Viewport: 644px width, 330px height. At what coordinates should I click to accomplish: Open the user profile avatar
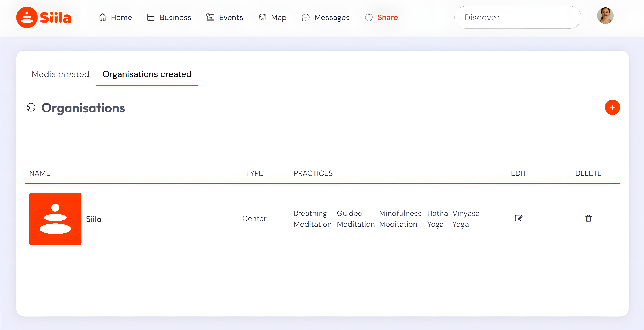[x=605, y=16]
